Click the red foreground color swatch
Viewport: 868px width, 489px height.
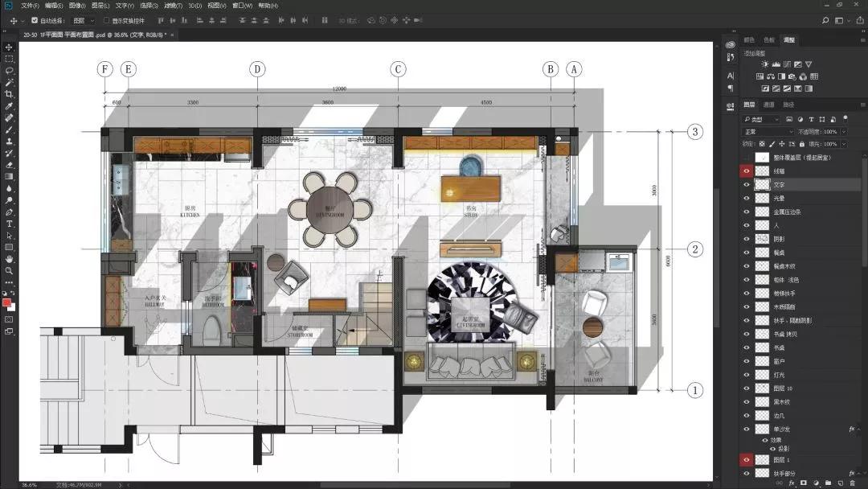click(x=7, y=303)
